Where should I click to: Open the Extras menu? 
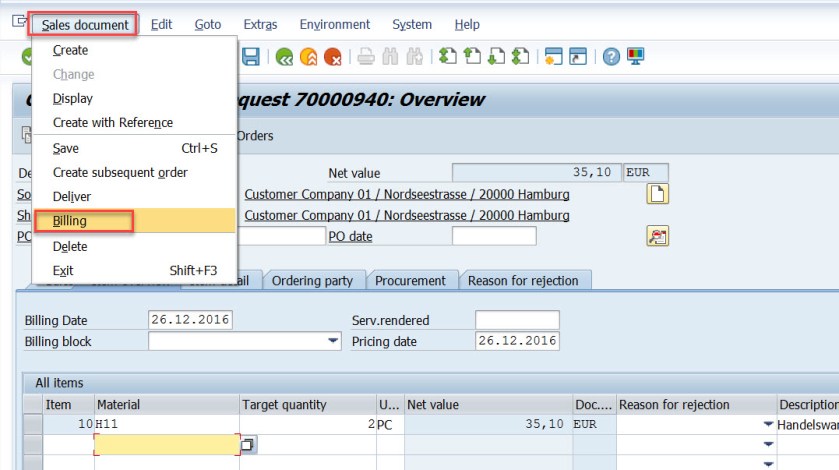click(x=260, y=25)
